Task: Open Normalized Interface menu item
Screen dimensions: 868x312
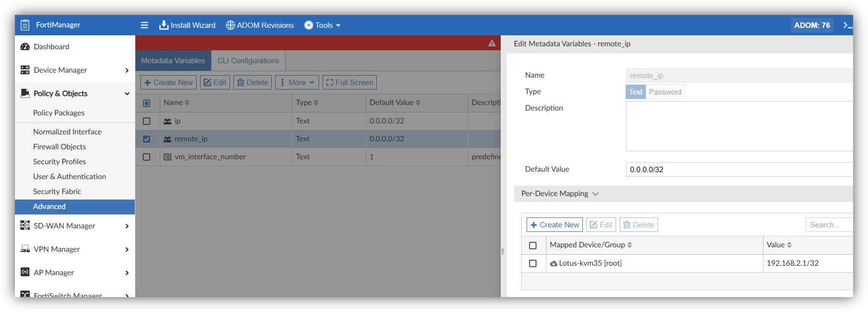Action: click(67, 132)
